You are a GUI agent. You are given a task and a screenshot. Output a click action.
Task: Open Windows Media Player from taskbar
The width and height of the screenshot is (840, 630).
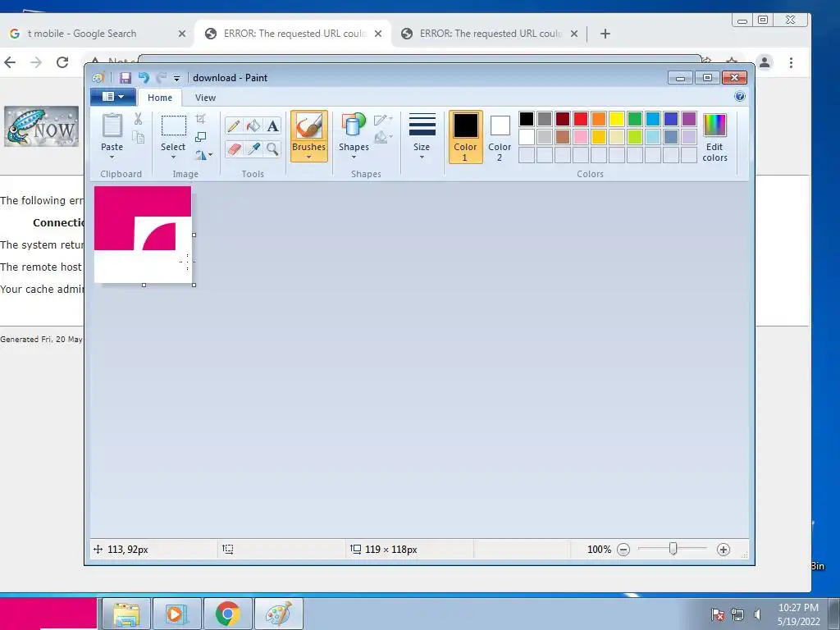177,614
